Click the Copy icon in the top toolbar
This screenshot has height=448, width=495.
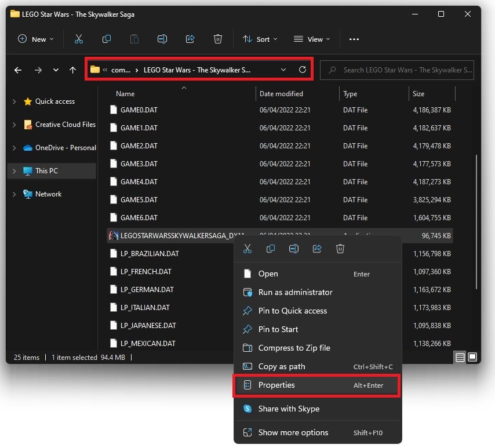pyautogui.click(x=107, y=39)
